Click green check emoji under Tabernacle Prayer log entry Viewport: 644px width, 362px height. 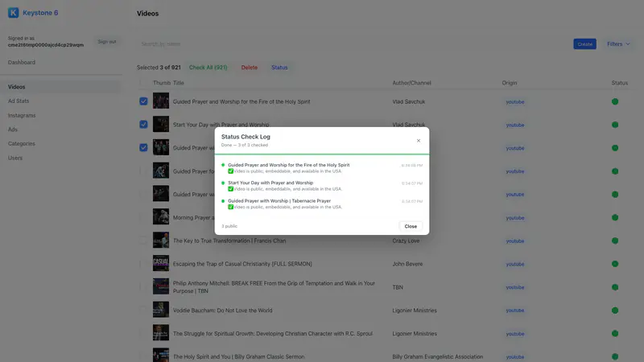[231, 207]
